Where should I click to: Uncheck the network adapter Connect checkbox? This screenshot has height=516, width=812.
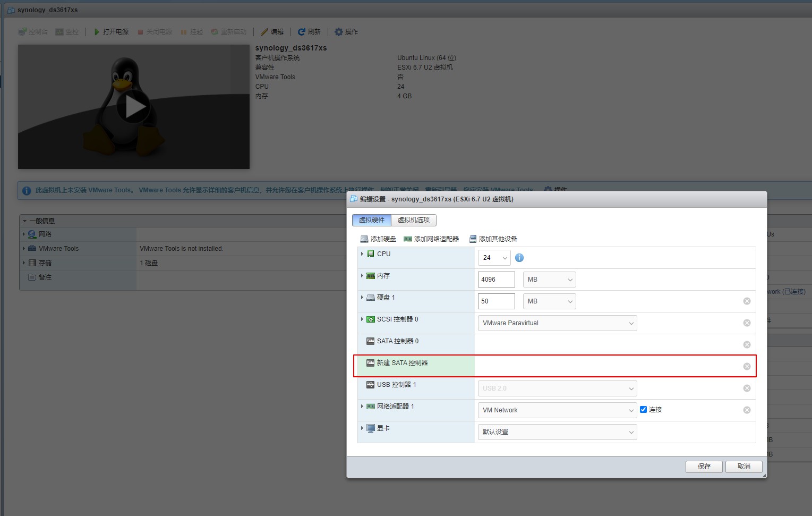tap(643, 410)
